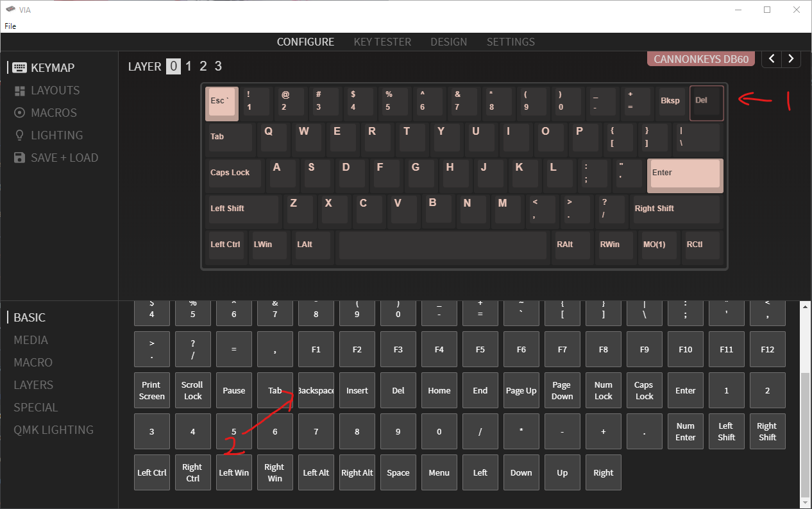Switch to layer 2
812x509 pixels.
(x=203, y=66)
